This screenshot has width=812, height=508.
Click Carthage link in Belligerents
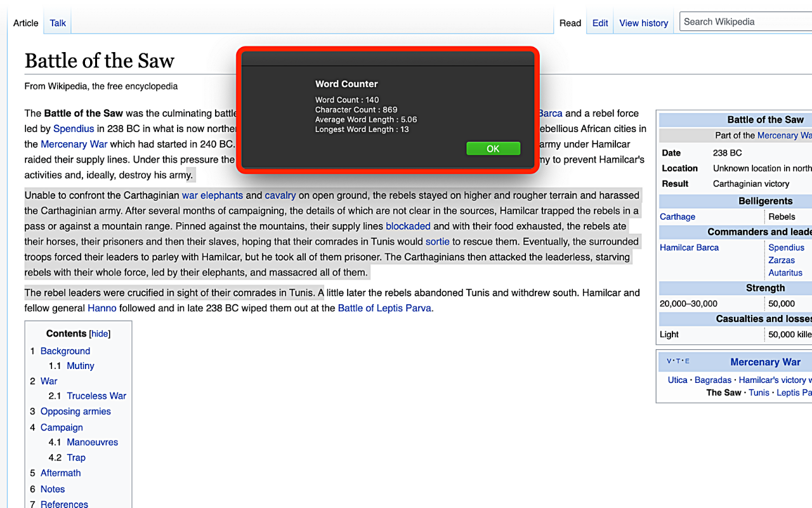(x=678, y=217)
